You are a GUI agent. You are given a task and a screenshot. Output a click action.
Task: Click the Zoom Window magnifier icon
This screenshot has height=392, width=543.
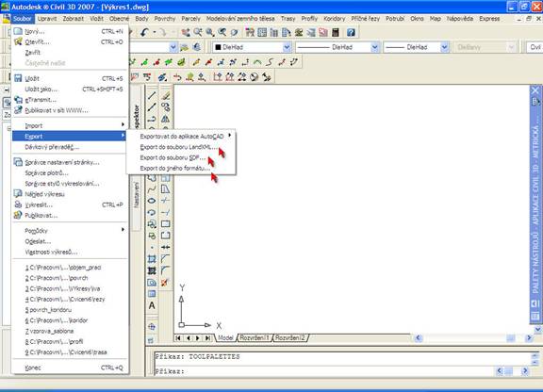(210, 33)
